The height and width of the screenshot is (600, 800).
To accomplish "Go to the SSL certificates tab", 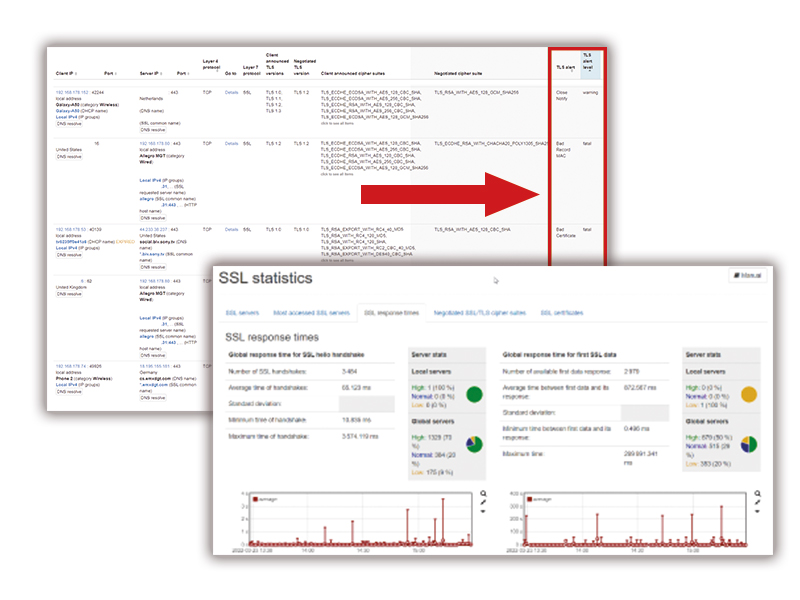I will tap(561, 313).
